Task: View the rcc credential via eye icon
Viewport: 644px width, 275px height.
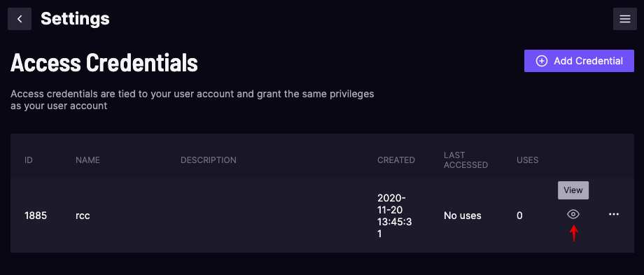Action: tap(573, 214)
